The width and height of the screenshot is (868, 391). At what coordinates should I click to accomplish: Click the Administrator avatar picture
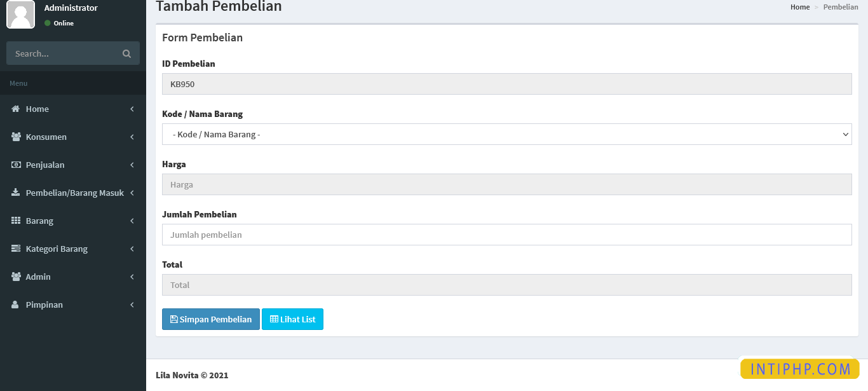point(20,15)
